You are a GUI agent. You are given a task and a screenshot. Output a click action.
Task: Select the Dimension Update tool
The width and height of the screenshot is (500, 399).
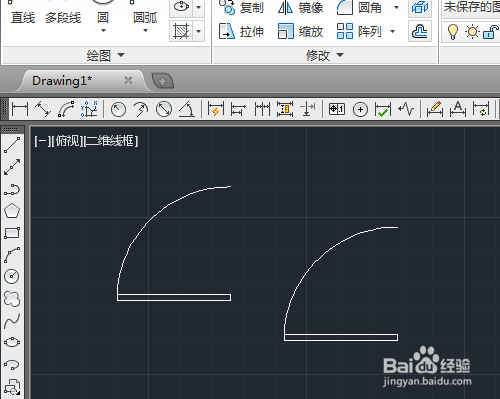tap(481, 109)
